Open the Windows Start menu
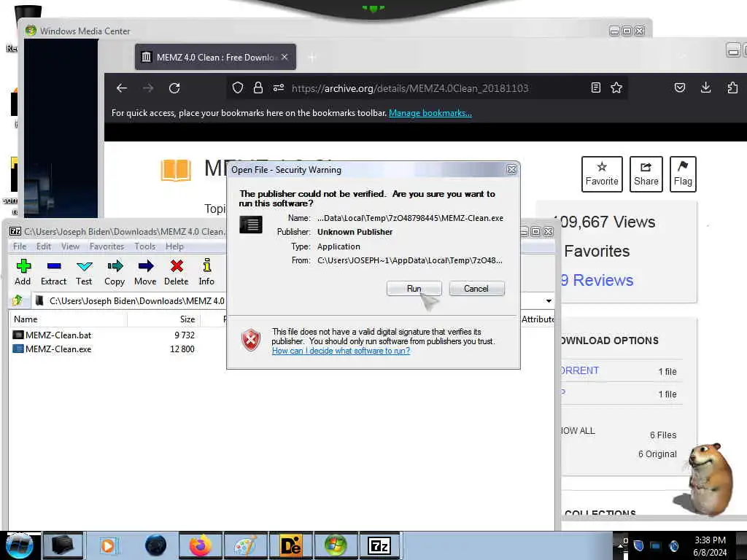Screen dimensions: 747x560 (x=20, y=545)
